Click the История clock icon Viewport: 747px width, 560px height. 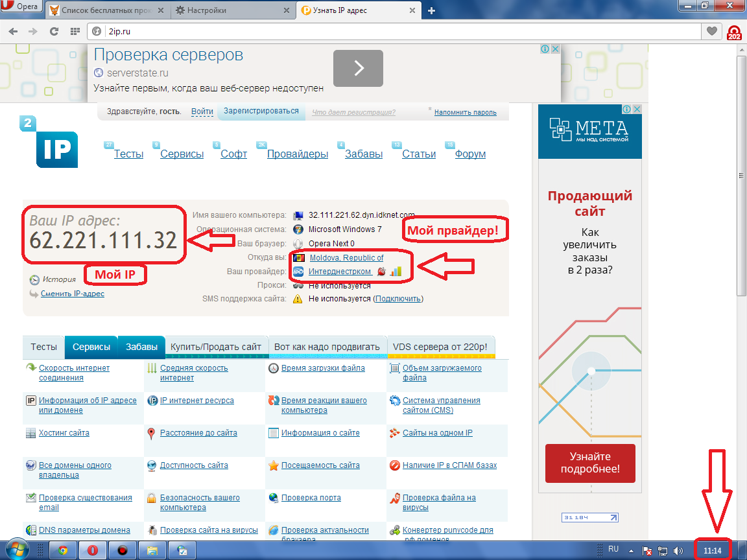tap(34, 279)
